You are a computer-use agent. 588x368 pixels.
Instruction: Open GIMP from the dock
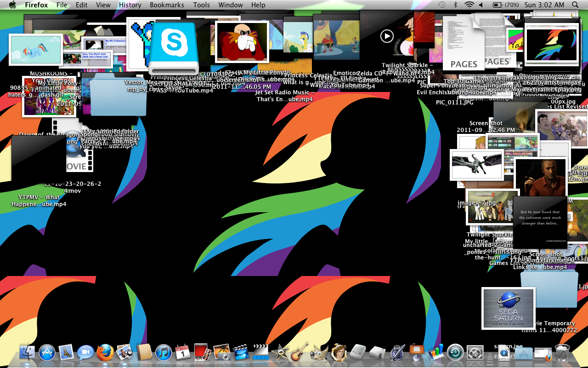[318, 353]
